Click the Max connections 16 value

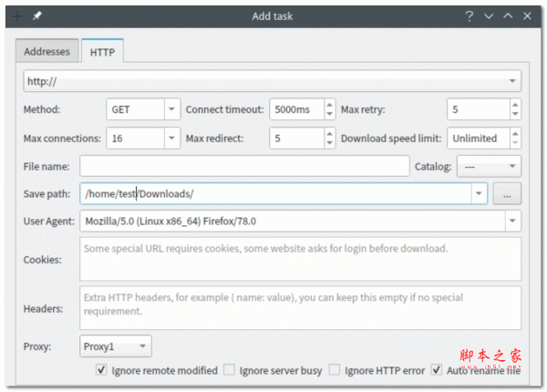136,138
